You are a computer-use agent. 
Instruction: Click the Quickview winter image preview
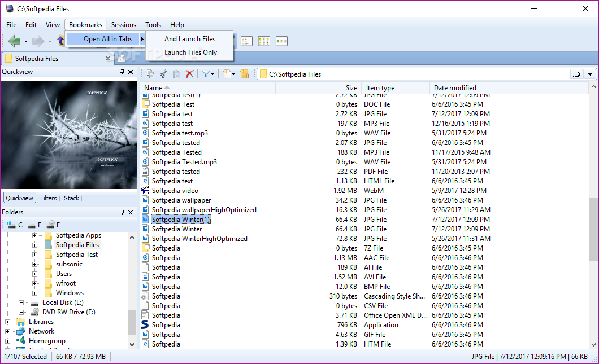pyautogui.click(x=69, y=135)
